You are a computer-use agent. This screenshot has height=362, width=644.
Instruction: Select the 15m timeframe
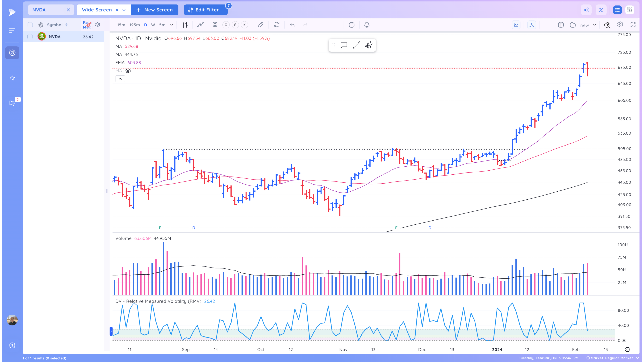[121, 25]
